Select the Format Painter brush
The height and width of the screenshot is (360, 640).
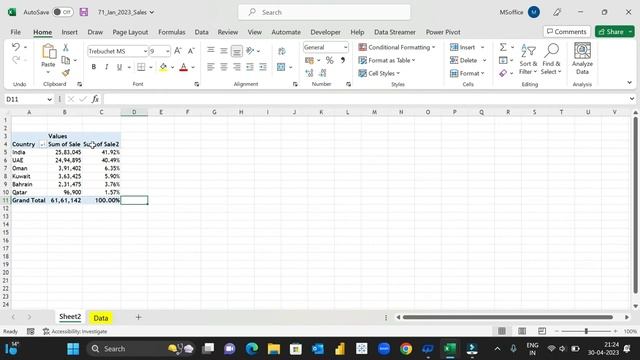[65, 73]
